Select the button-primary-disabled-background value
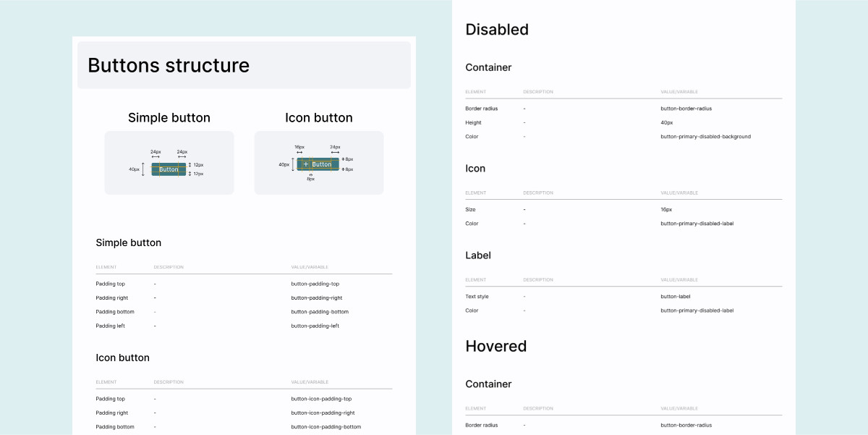 click(x=705, y=137)
